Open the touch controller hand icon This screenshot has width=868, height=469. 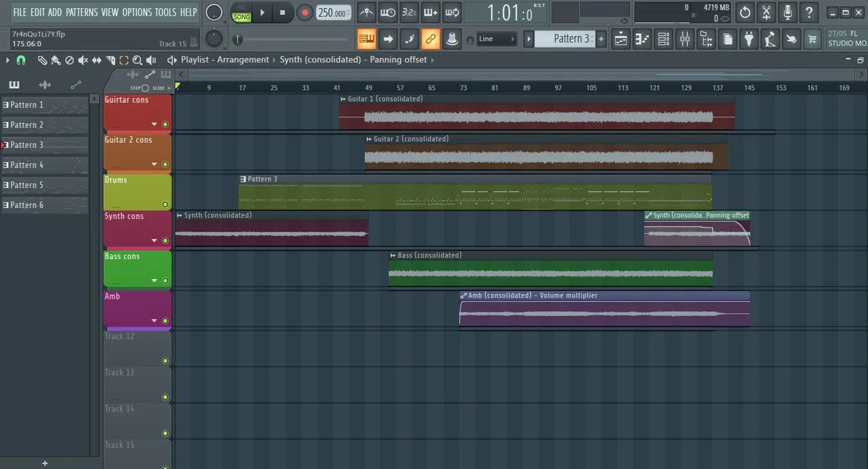coord(791,39)
